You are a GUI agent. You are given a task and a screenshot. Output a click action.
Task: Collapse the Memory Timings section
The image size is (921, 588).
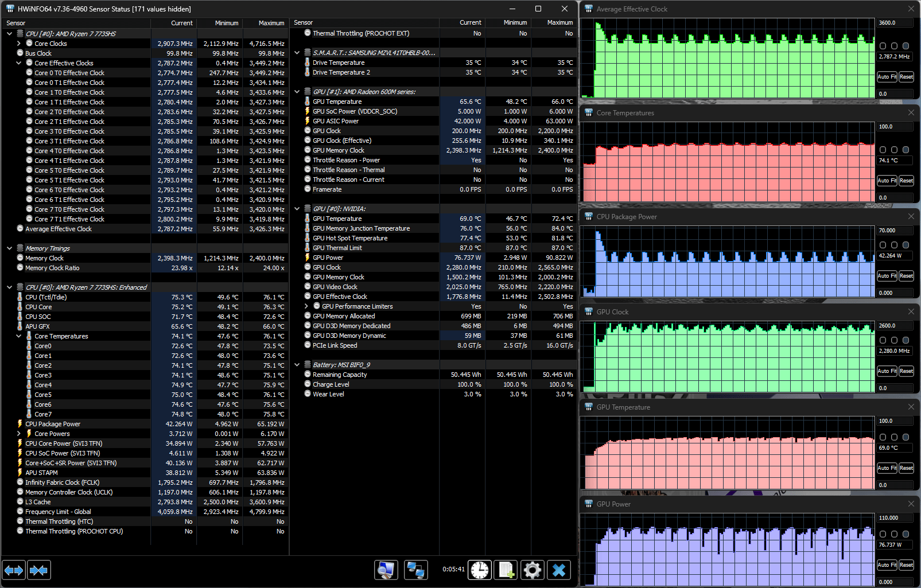9,248
